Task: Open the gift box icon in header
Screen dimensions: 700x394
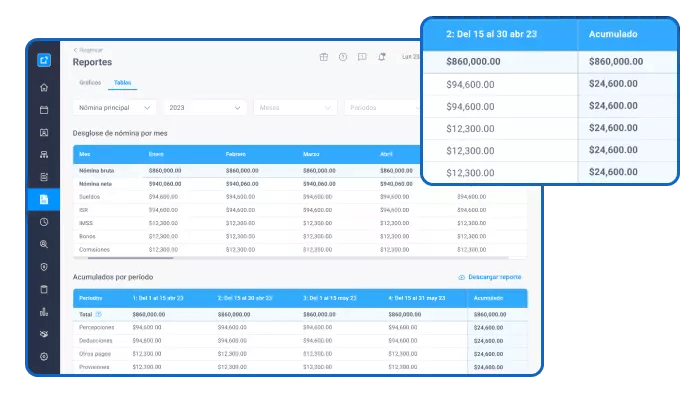Action: [324, 57]
